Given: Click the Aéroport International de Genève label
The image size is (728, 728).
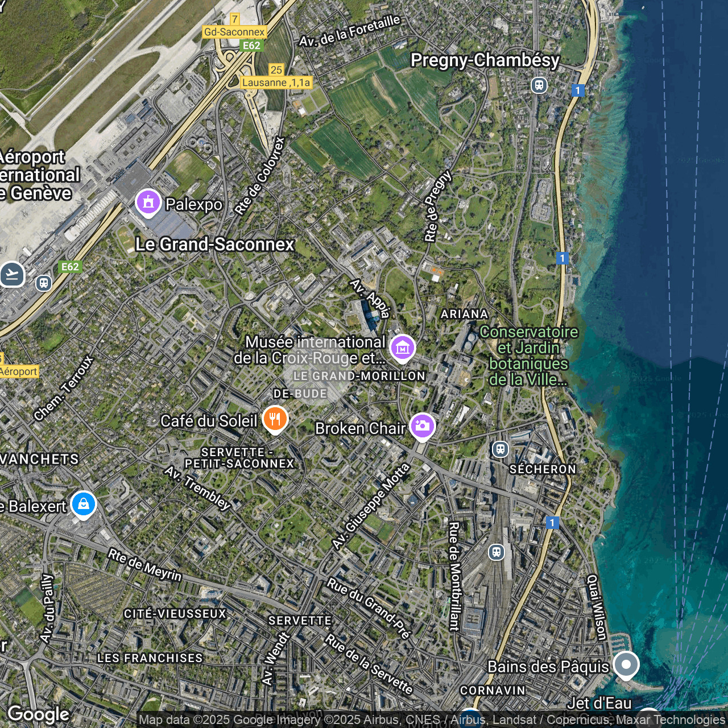Looking at the screenshot, I should pos(39,175).
